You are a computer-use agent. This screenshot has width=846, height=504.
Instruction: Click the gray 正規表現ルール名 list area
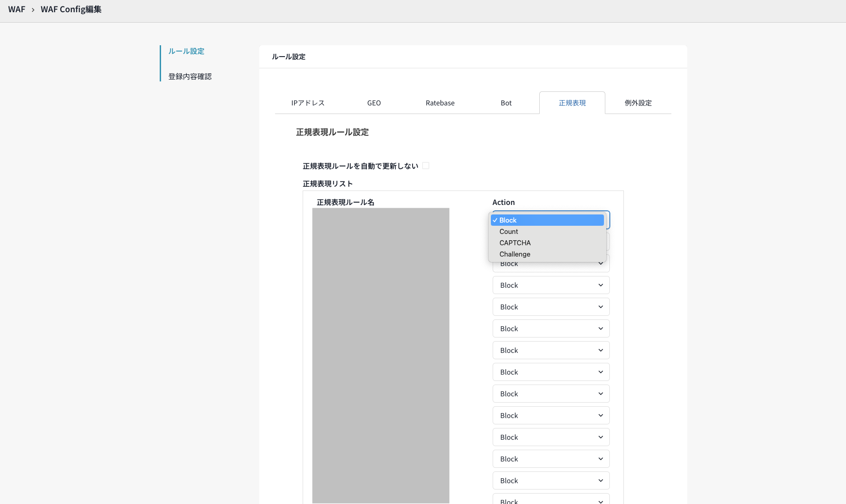coord(380,355)
